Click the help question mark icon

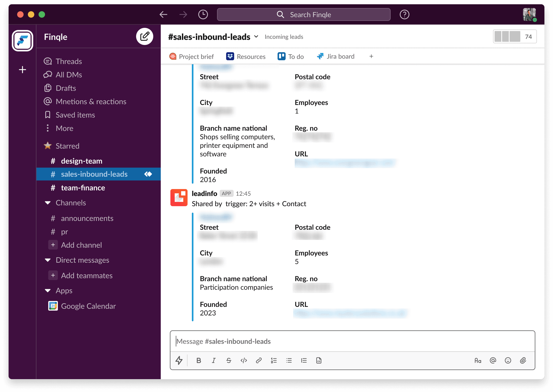[404, 14]
